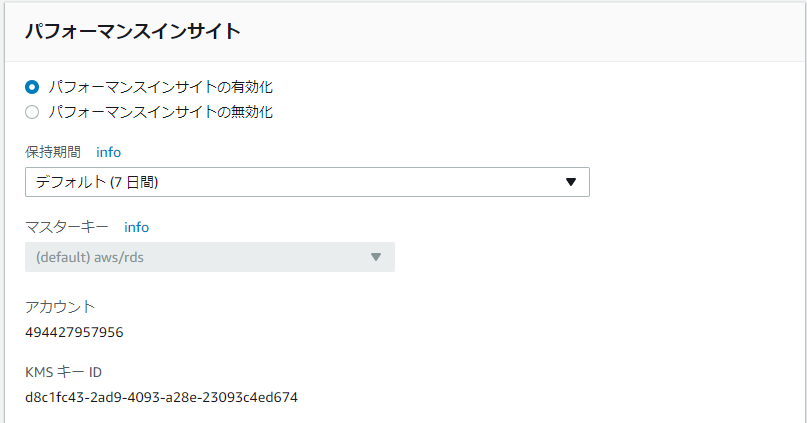The image size is (807, 423).
Task: Click the black arrow of the 保持期間 dropdown
Action: coord(570,182)
